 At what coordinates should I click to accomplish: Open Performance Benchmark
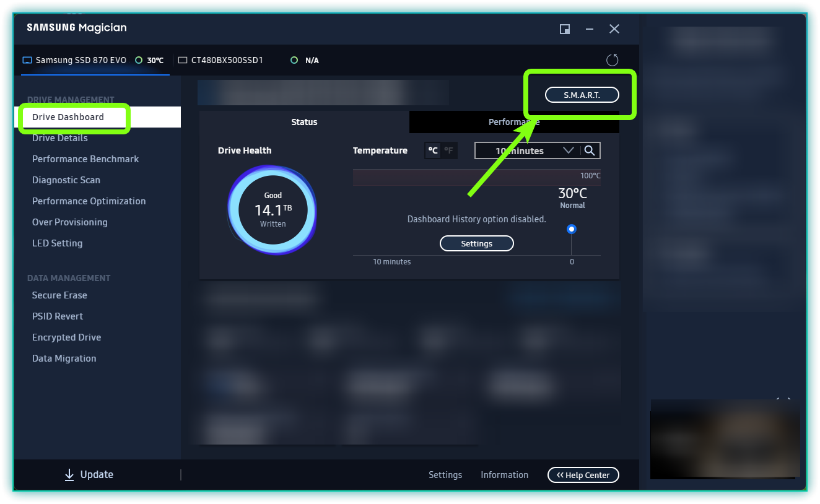coord(85,159)
